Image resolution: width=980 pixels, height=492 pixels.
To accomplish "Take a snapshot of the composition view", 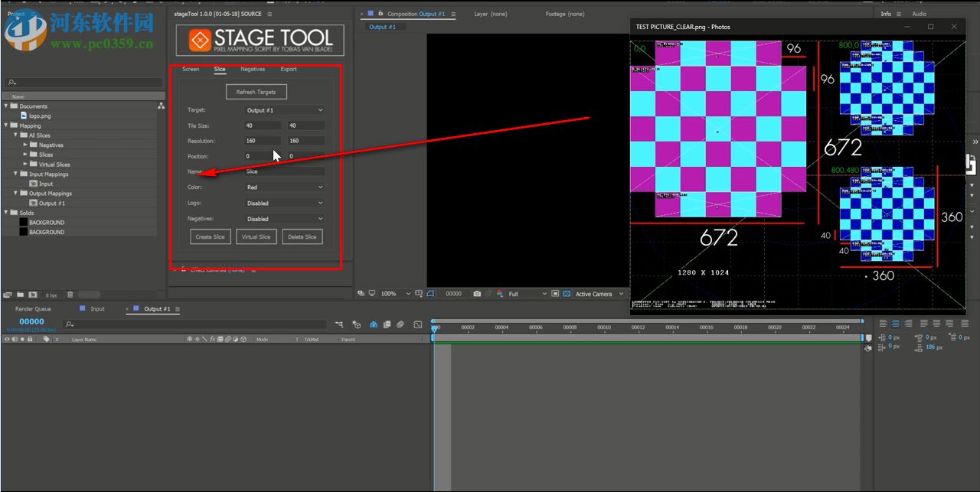I will point(478,293).
